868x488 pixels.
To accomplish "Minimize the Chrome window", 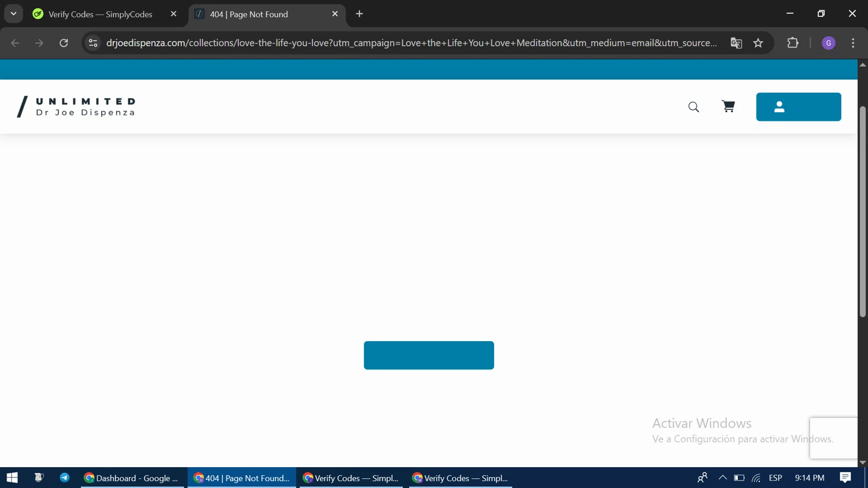I will tap(790, 13).
